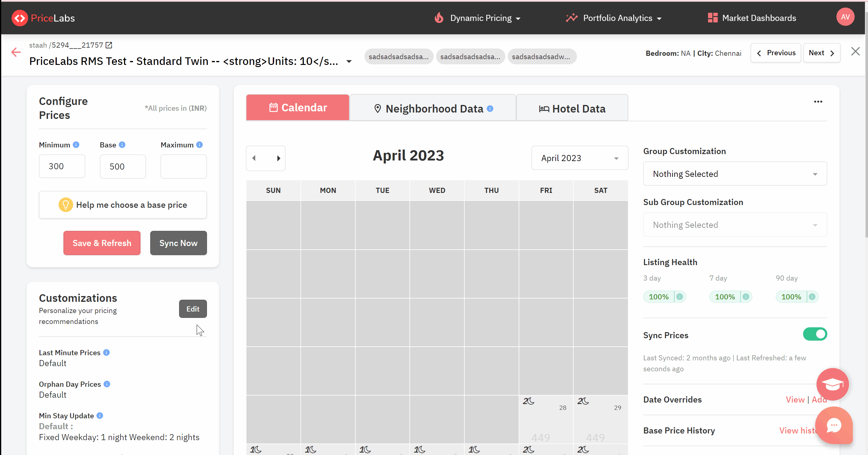Open the Sub Group Customization dropdown
The height and width of the screenshot is (455, 868).
(x=735, y=225)
